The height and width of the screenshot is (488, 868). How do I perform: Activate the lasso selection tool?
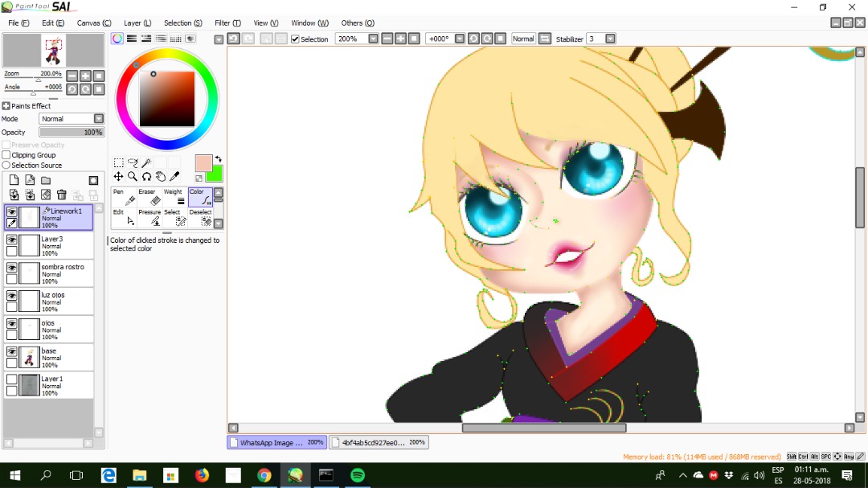pyautogui.click(x=133, y=162)
